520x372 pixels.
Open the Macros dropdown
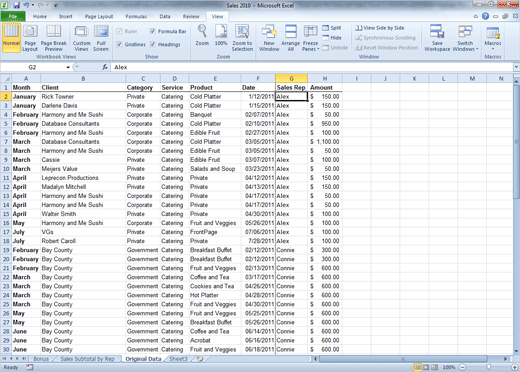493,37
